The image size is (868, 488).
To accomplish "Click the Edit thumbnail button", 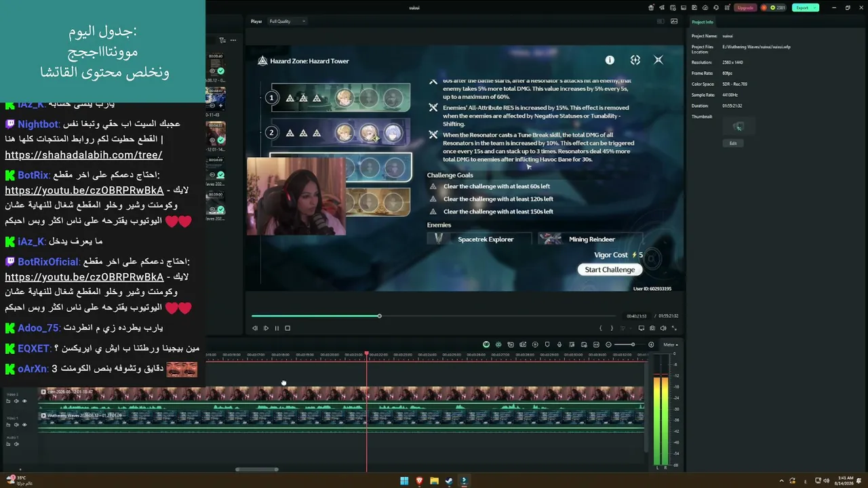I will click(x=733, y=143).
